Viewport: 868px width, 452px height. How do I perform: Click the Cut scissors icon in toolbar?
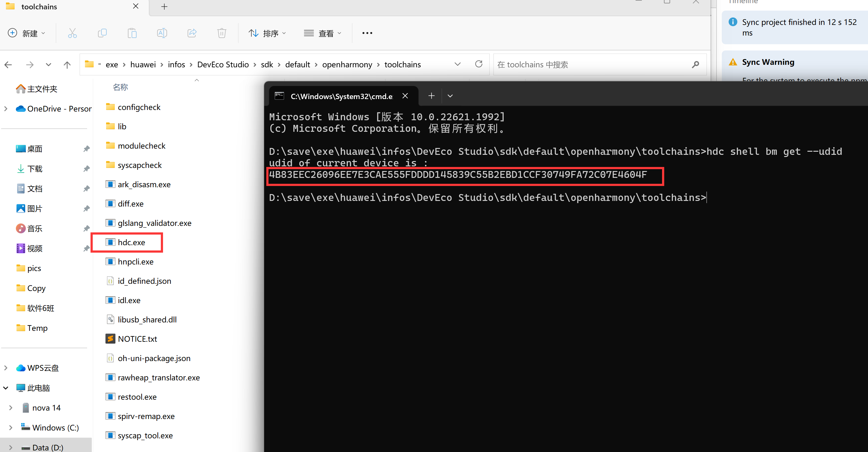72,33
